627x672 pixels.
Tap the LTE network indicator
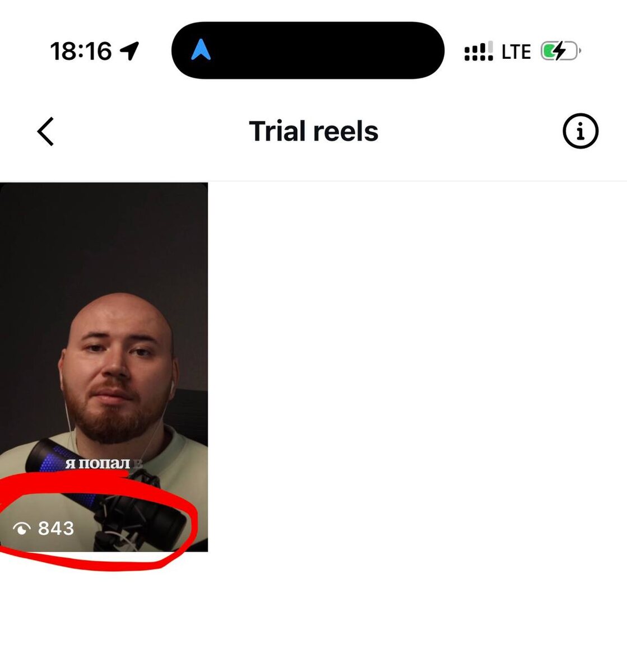click(516, 52)
